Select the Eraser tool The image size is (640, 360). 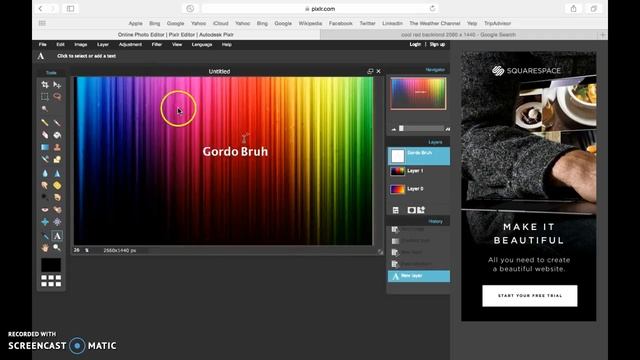(45, 135)
